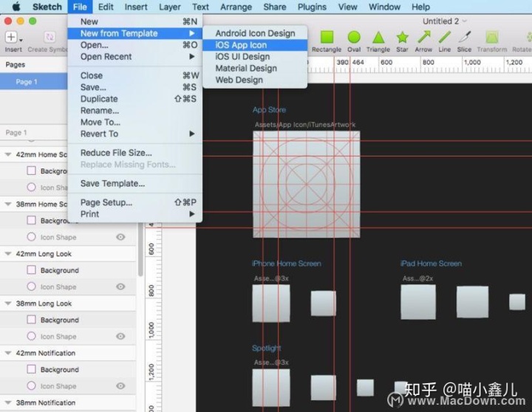Select the Star shape tool
Viewport: 532px width, 412px height.
(x=402, y=38)
